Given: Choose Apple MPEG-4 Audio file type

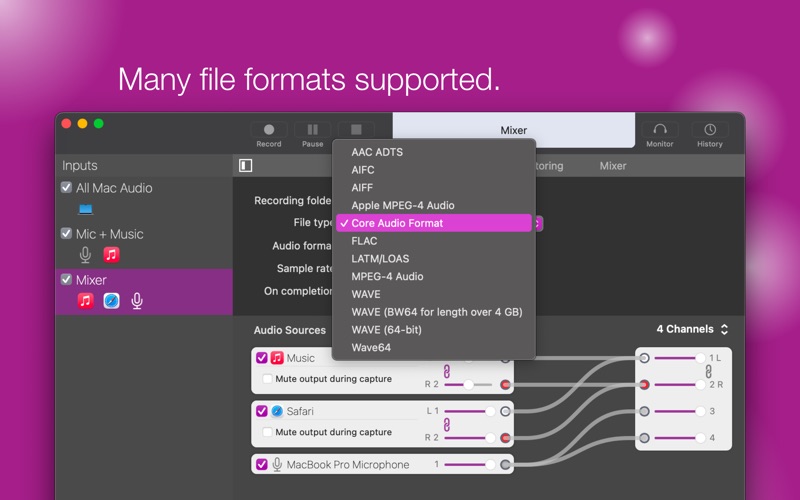Looking at the screenshot, I should pos(434,205).
